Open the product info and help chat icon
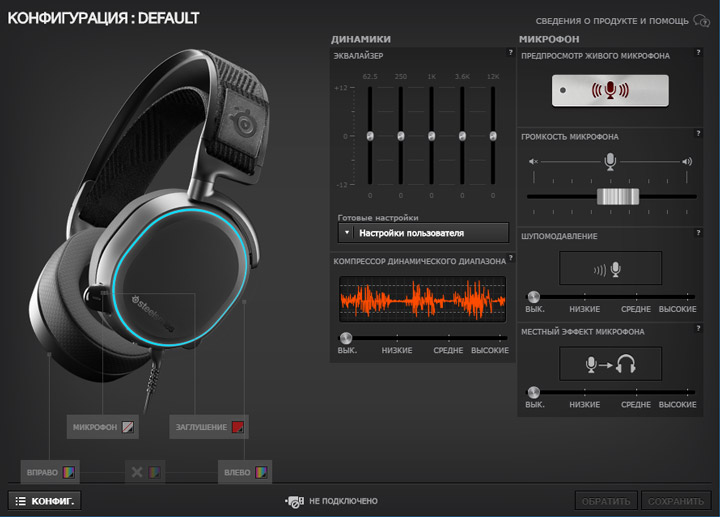Image resolution: width=720 pixels, height=517 pixels. point(701,21)
